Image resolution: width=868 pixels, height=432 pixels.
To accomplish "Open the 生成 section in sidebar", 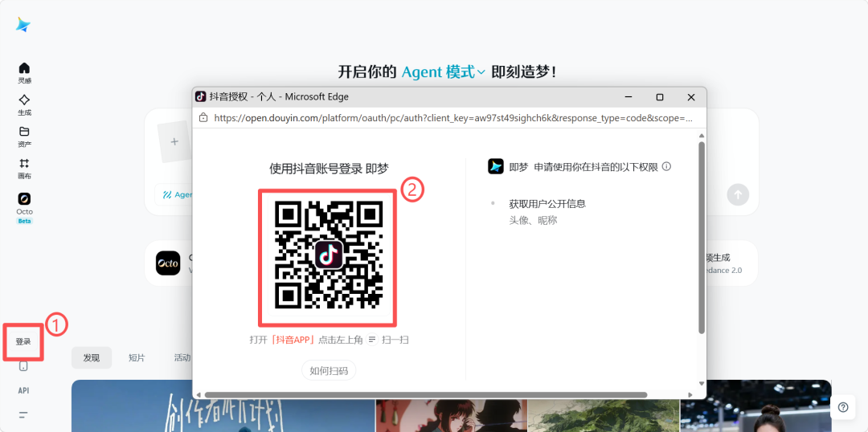I will click(24, 105).
